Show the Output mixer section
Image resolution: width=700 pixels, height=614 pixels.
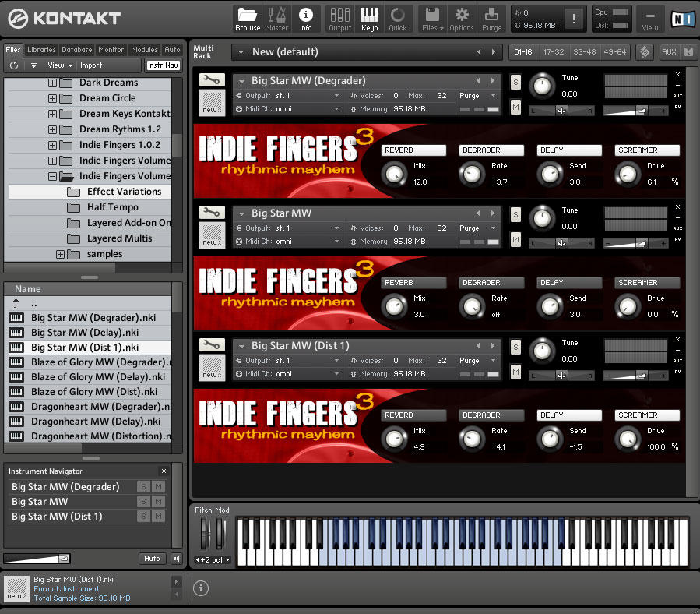[339, 19]
